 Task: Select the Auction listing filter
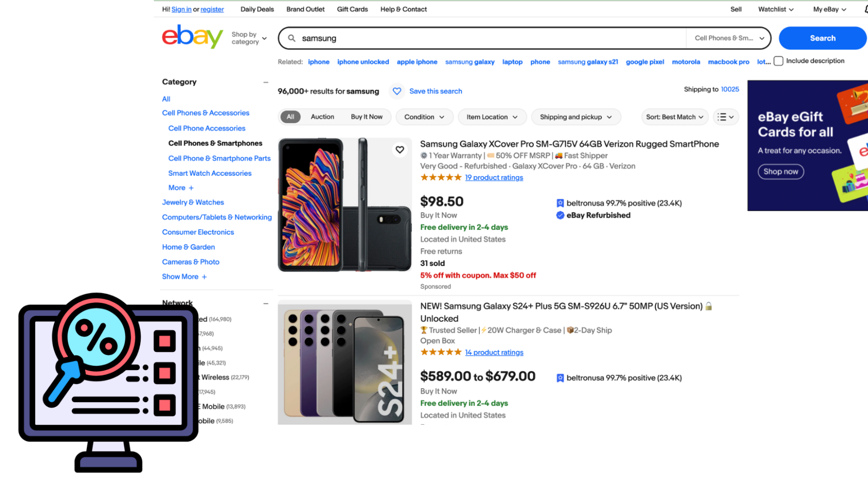pyautogui.click(x=322, y=117)
